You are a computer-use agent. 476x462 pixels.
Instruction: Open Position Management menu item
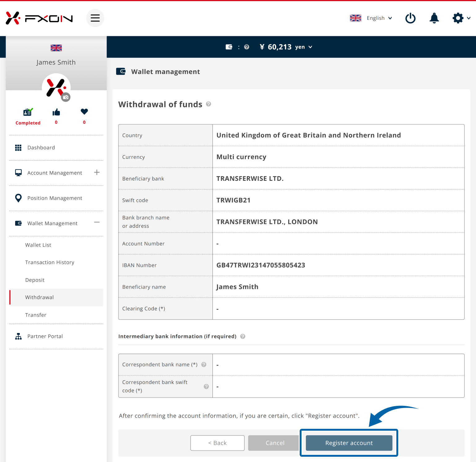[55, 198]
